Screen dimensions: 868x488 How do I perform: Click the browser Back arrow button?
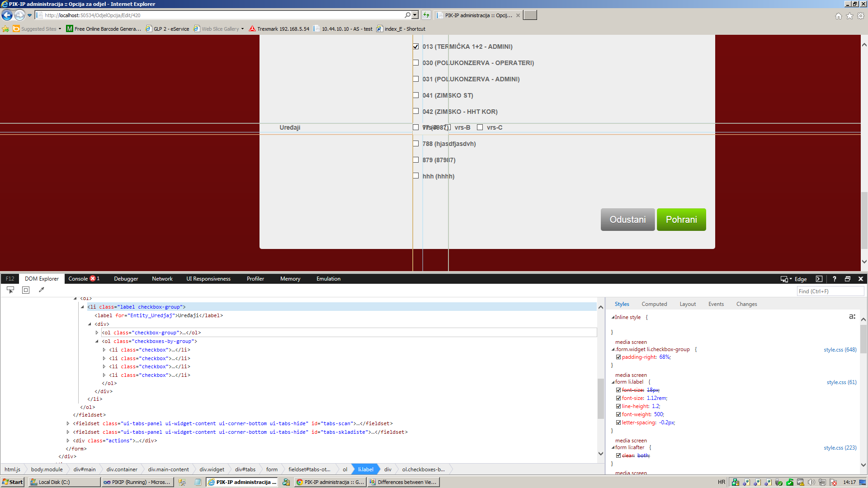coord(7,15)
